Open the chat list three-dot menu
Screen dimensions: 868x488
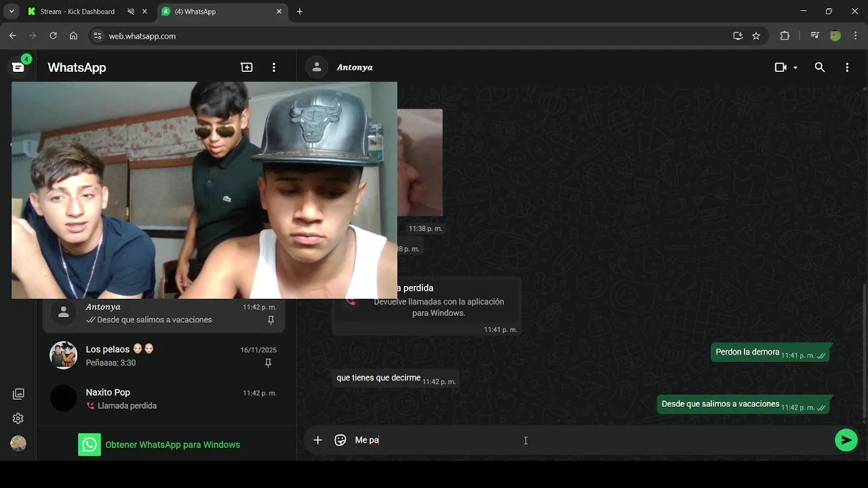pyautogui.click(x=274, y=67)
